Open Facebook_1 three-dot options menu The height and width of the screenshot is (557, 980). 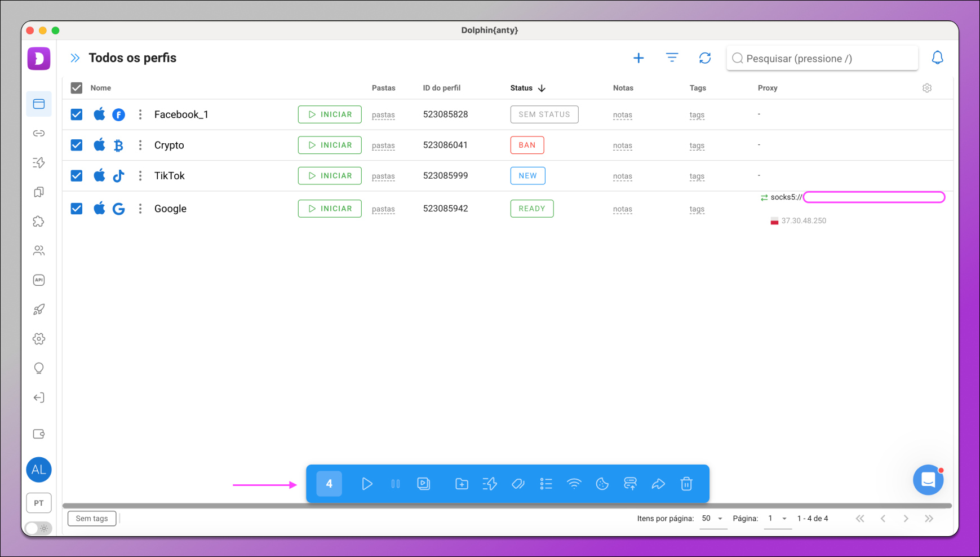click(140, 114)
